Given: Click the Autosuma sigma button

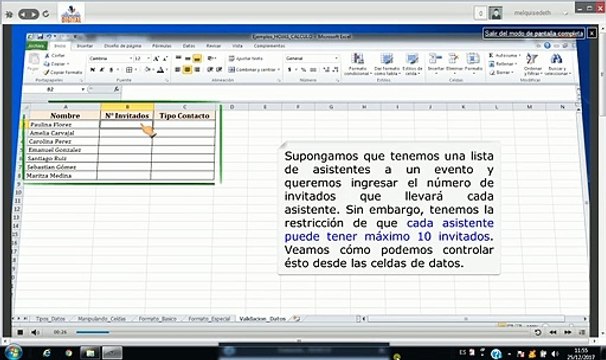Looking at the screenshot, I should click(504, 56).
